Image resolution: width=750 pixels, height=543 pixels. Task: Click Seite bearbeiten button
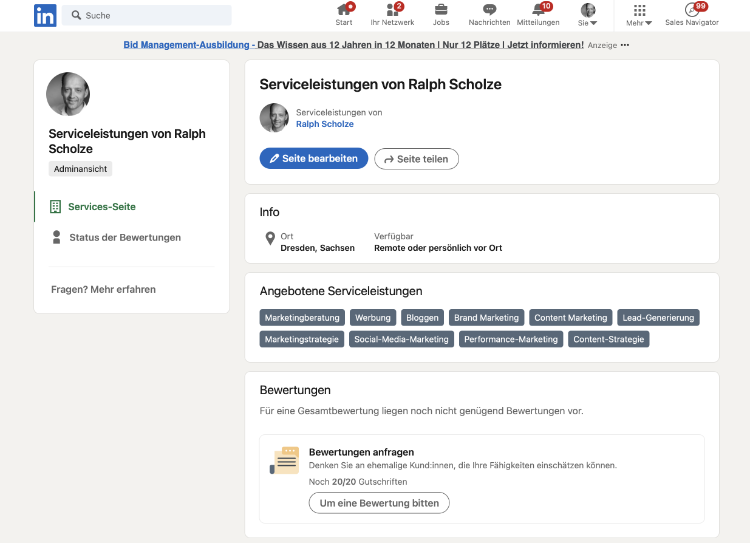coord(314,159)
